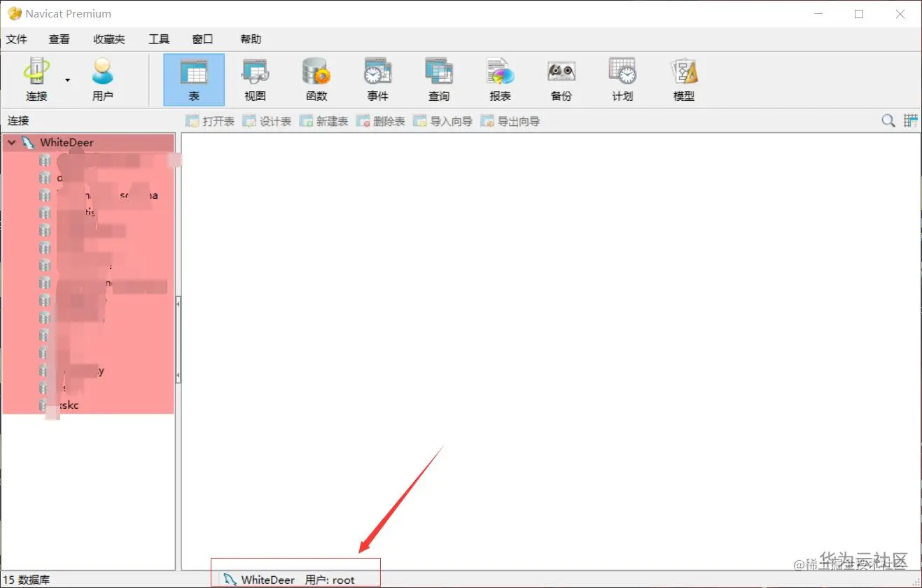The image size is (922, 588).
Task: Collapse the WhiteDeer connection tree node
Action: [11, 142]
